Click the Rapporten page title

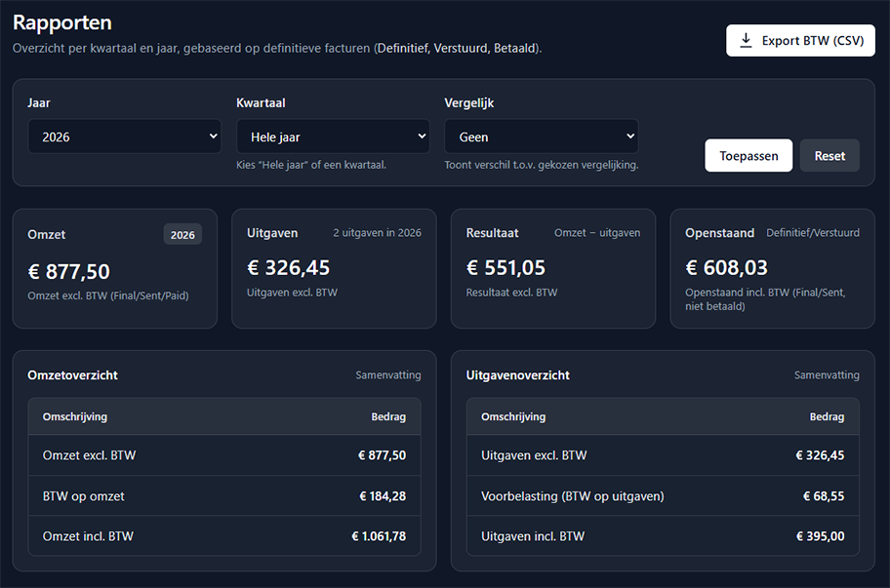(x=61, y=21)
